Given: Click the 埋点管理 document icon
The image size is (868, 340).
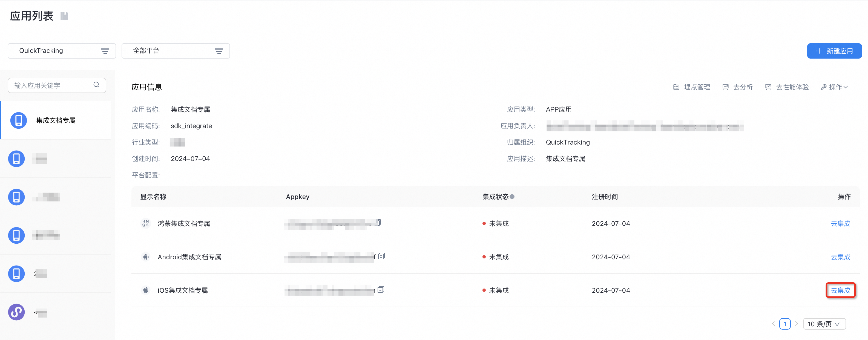Looking at the screenshot, I should click(676, 87).
